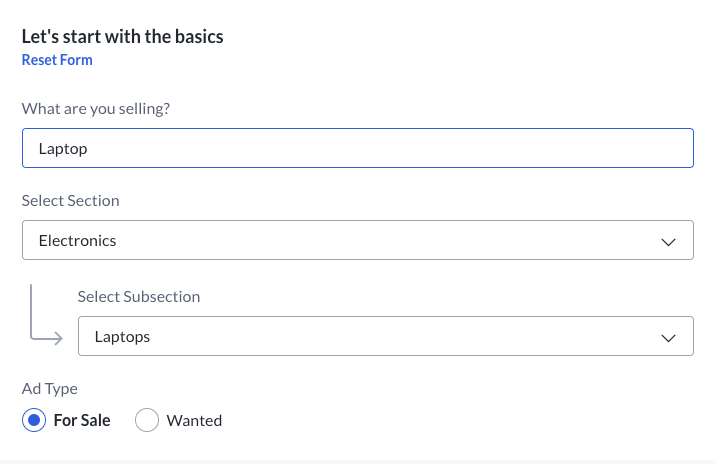Image resolution: width=716 pixels, height=464 pixels.
Task: Click the "Electronics" value in the section box
Action: coord(77,240)
